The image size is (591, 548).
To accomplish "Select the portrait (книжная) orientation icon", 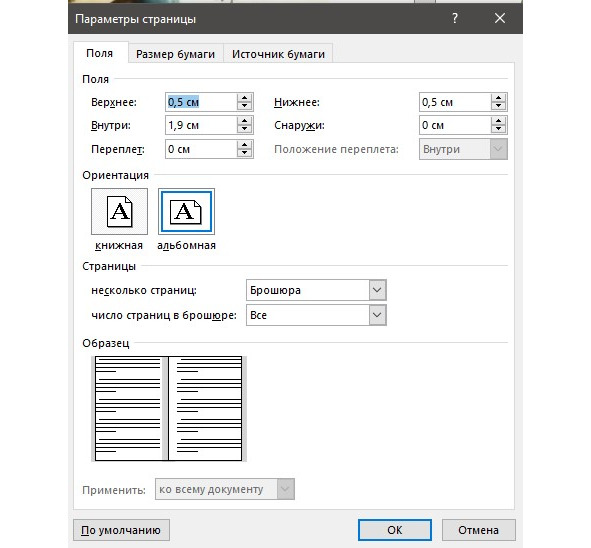I will [x=119, y=211].
